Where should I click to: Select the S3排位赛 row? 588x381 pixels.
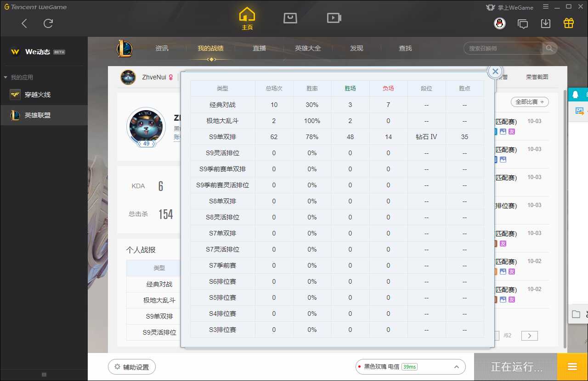(x=337, y=330)
